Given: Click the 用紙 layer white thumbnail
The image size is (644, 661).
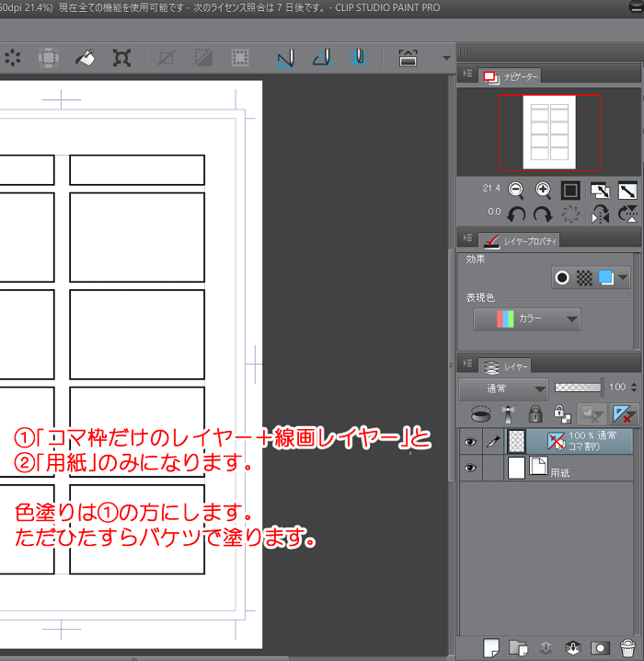Looking at the screenshot, I should 516,468.
